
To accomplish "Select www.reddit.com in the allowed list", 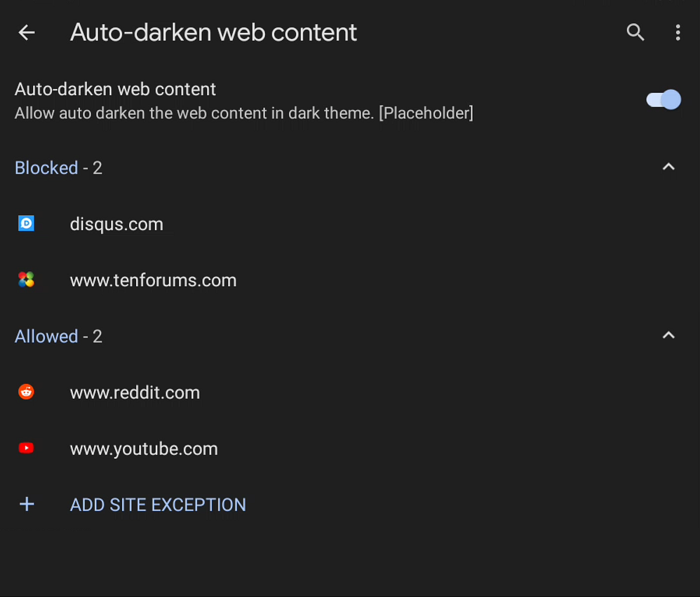I will pyautogui.click(x=135, y=393).
